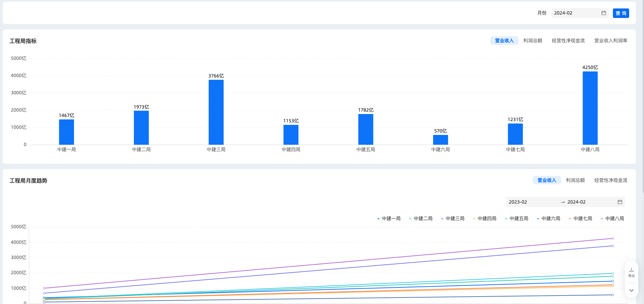Collapse the floating panel chevron

click(x=631, y=290)
